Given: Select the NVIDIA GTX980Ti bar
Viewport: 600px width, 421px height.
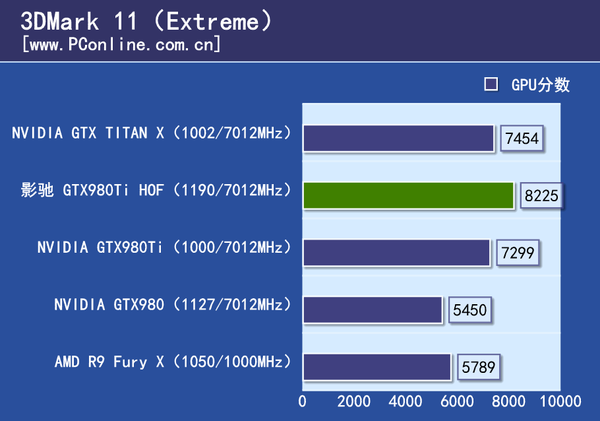Looking at the screenshot, I should pyautogui.click(x=396, y=253).
